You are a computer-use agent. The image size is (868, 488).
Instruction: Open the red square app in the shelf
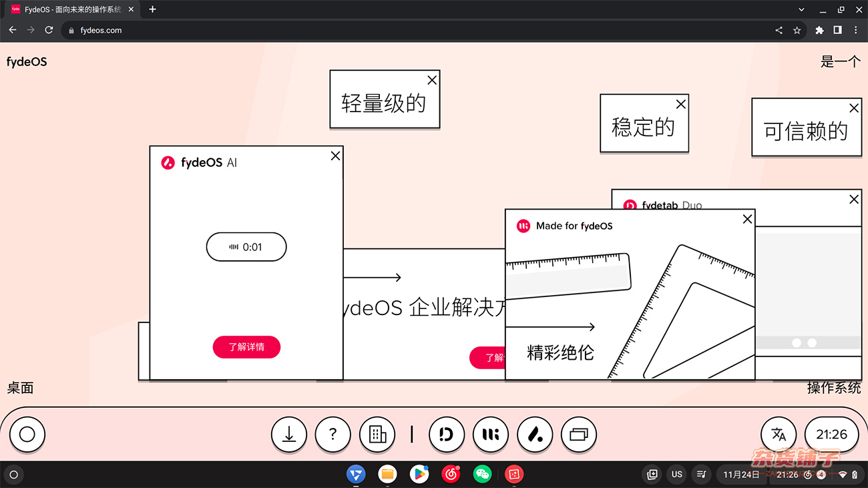click(513, 474)
